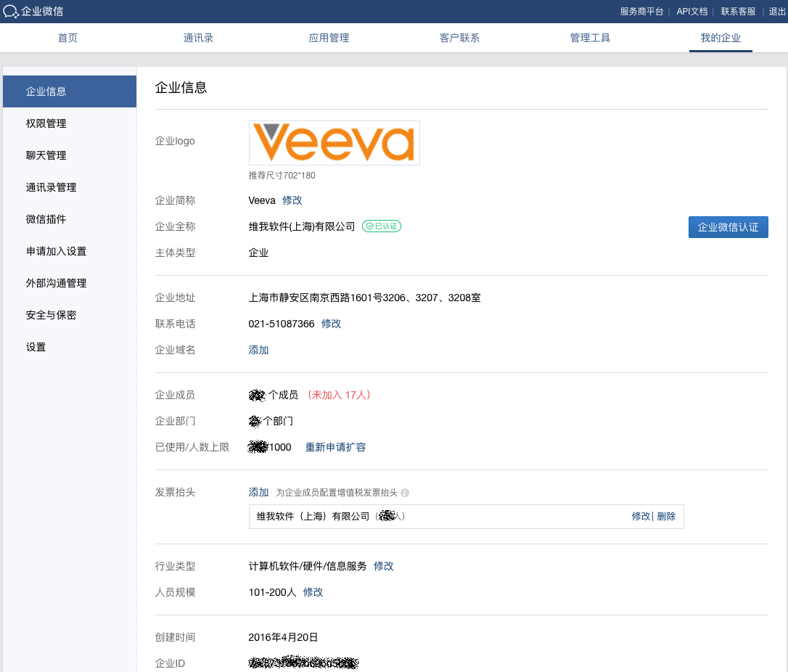Click the 企业微信认证 button

click(728, 227)
